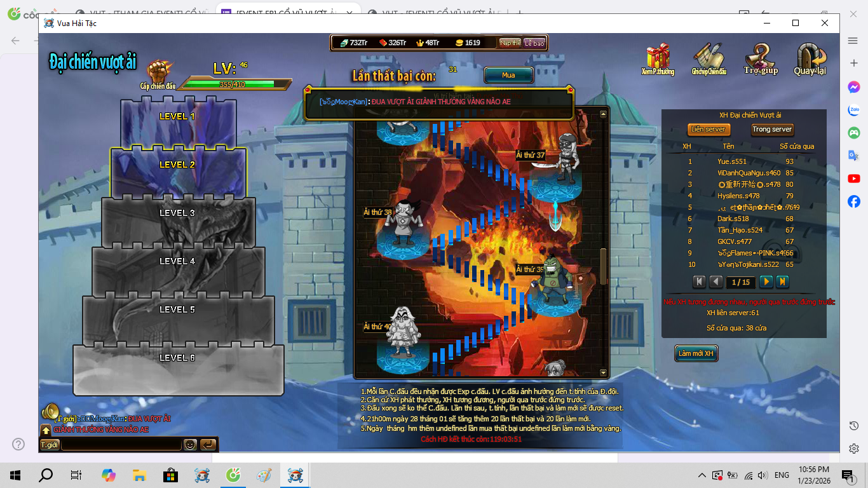The height and width of the screenshot is (488, 868).
Task: Switch to the [EVENT FB] CỔ VŨ browser tab
Action: pyautogui.click(x=288, y=13)
